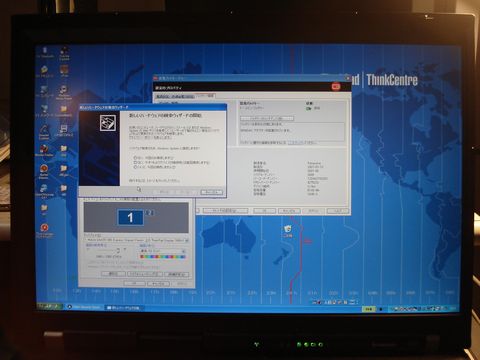Viewport: 480px width, 360px height.
Task: Select monitor 1 in display settings
Action: pos(130,217)
